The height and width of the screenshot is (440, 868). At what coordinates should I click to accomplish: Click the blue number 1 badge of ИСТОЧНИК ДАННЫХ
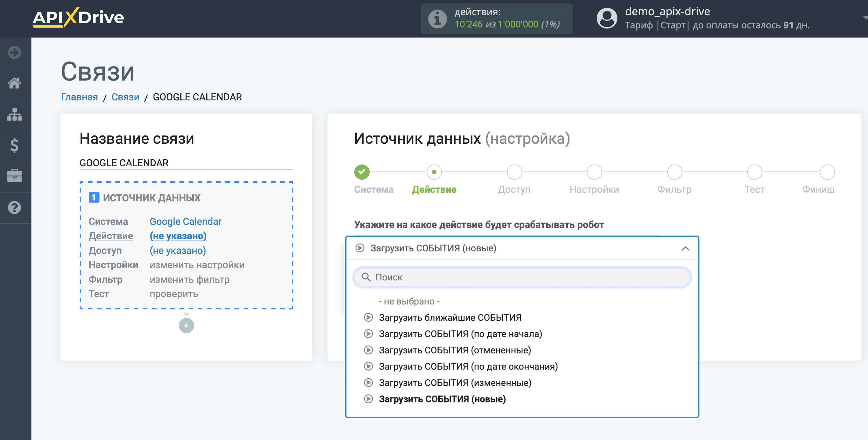click(x=94, y=197)
